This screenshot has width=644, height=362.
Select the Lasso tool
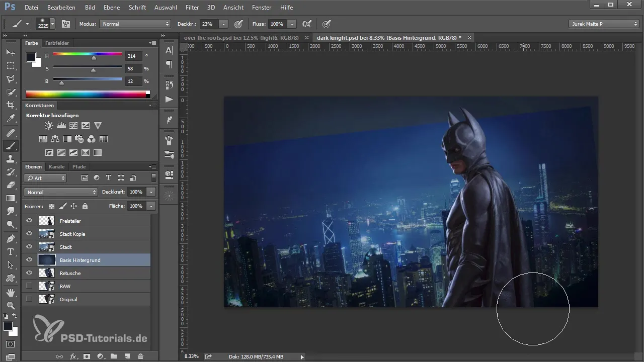click(11, 79)
